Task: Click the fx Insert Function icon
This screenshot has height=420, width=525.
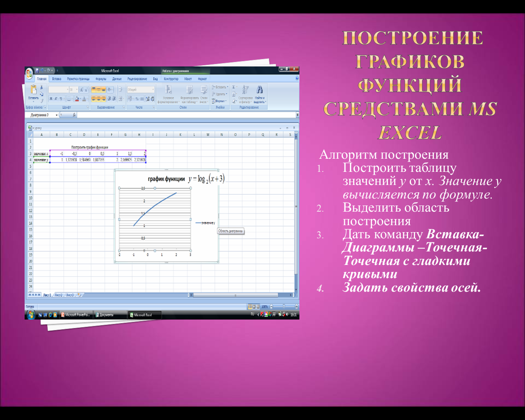Action: pyautogui.click(x=74, y=115)
